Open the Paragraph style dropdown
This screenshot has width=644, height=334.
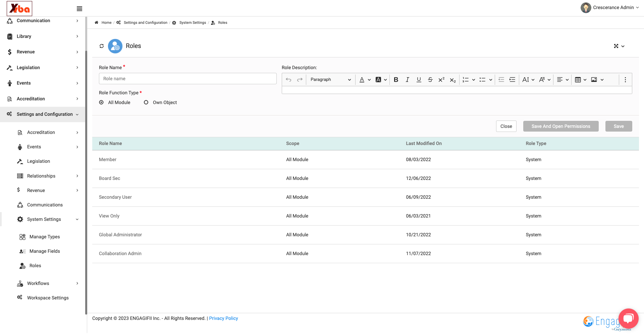click(x=331, y=80)
